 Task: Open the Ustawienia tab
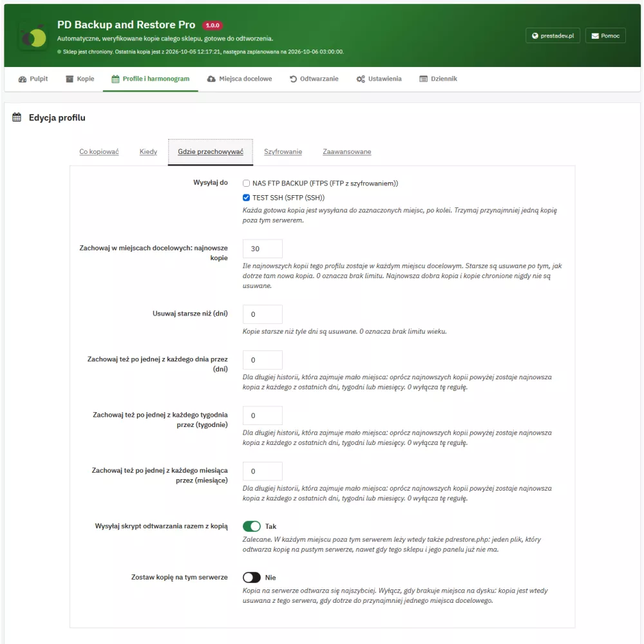click(x=379, y=79)
